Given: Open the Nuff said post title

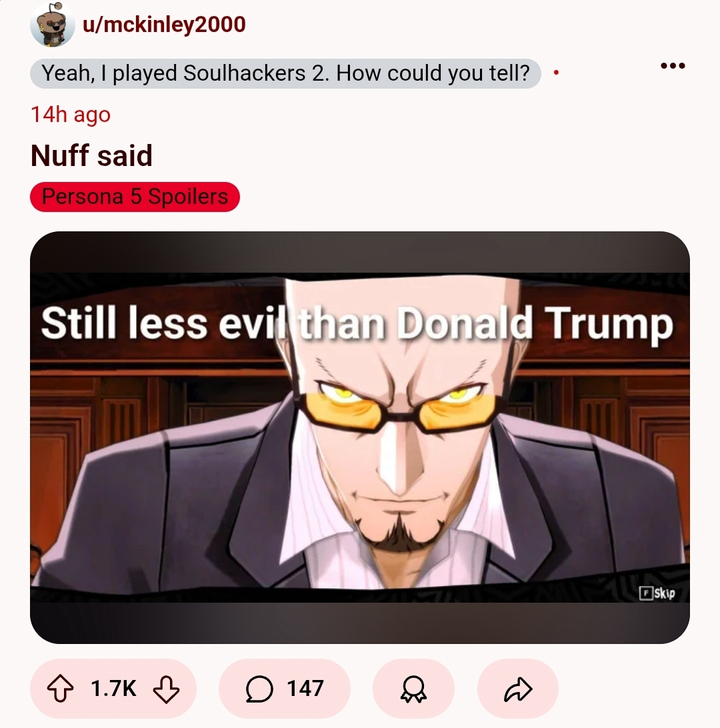Looking at the screenshot, I should coord(91,155).
